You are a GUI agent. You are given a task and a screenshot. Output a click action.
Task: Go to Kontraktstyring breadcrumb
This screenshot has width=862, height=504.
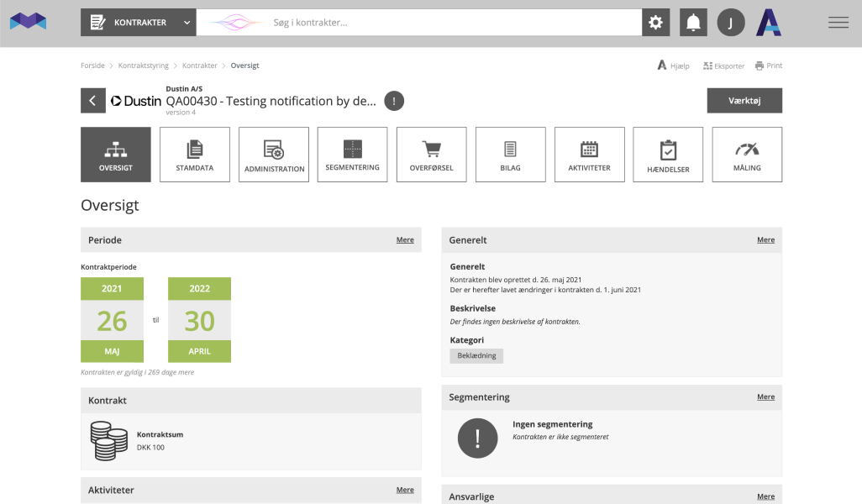click(144, 66)
